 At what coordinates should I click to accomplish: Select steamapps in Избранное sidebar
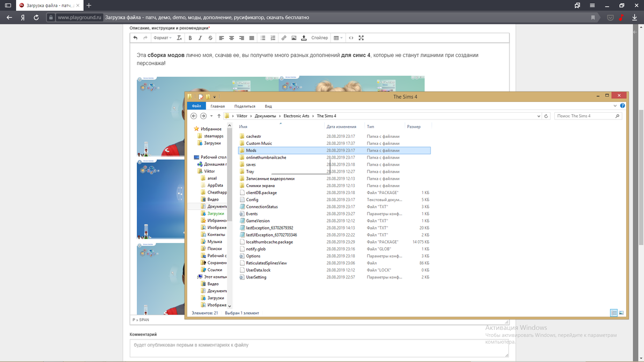[x=213, y=136]
